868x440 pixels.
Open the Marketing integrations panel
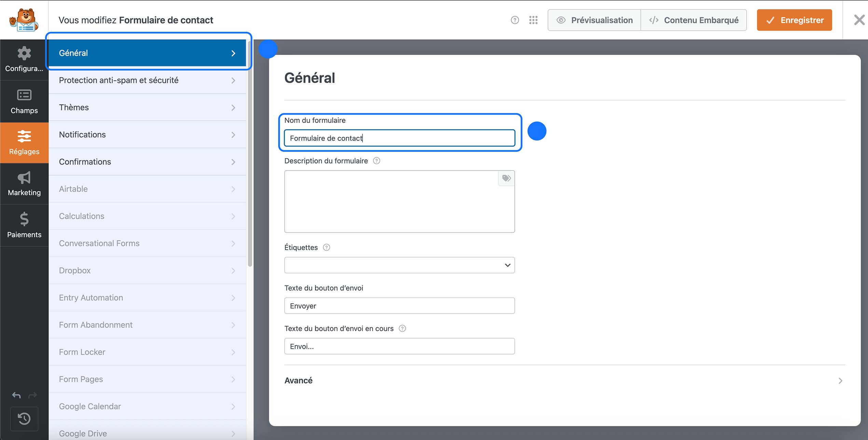(24, 184)
